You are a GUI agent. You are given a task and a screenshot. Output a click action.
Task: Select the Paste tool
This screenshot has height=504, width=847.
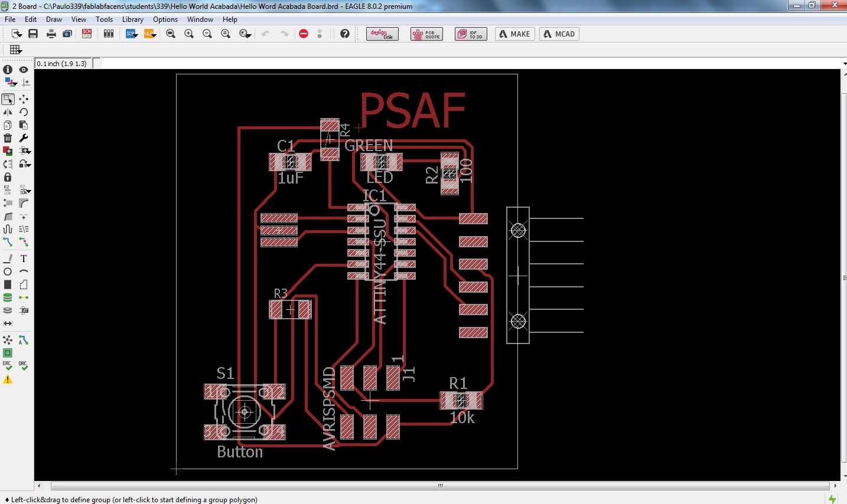click(24, 125)
